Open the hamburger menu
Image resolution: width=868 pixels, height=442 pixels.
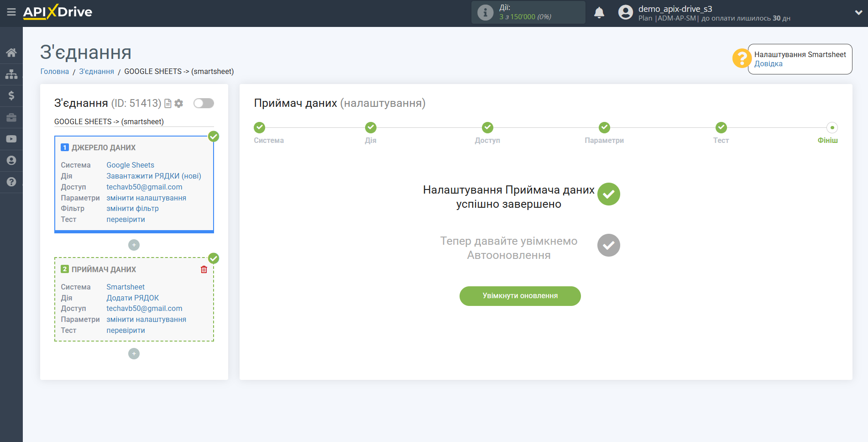coord(11,12)
